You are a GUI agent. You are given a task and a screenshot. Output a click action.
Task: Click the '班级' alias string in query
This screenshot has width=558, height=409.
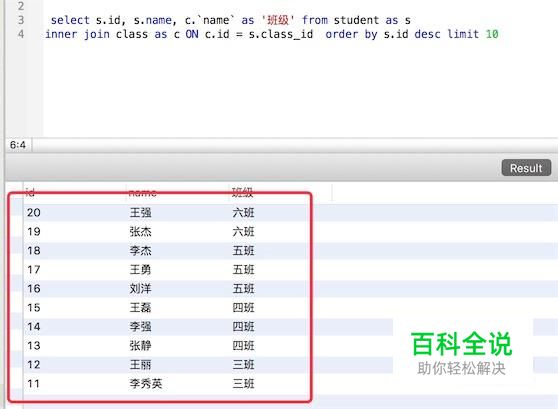(278, 20)
